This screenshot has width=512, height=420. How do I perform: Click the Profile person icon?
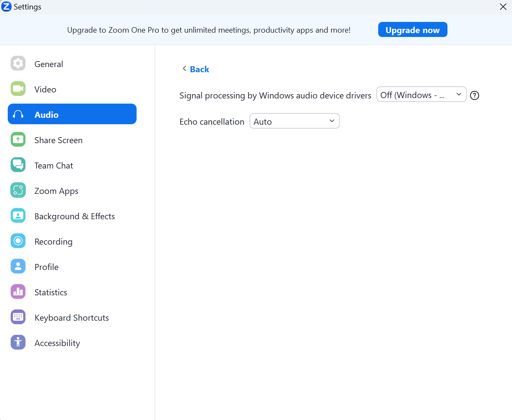(18, 266)
